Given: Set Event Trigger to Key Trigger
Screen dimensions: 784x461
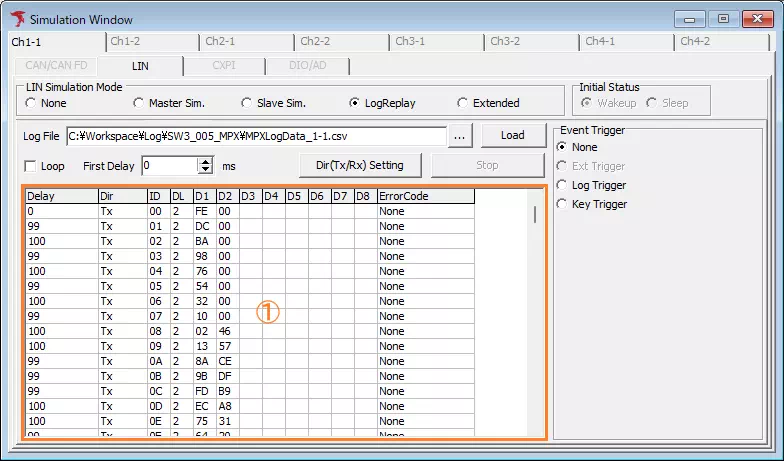Looking at the screenshot, I should coord(563,204).
